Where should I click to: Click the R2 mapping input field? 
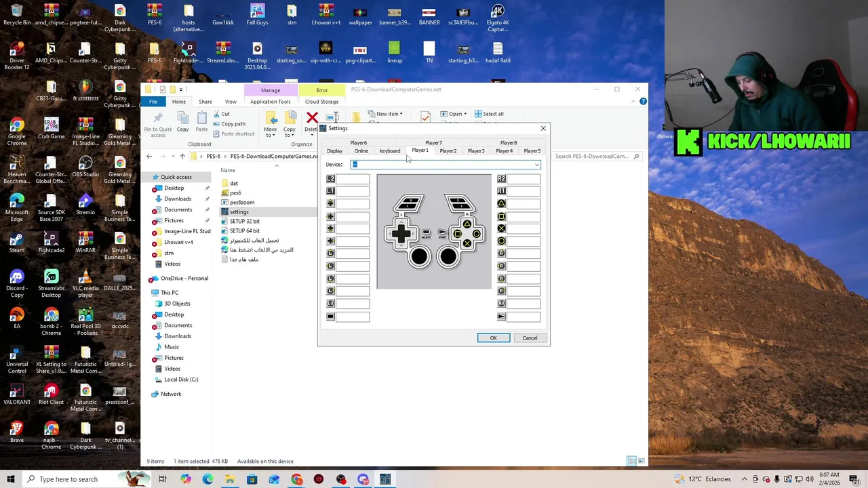[524, 179]
